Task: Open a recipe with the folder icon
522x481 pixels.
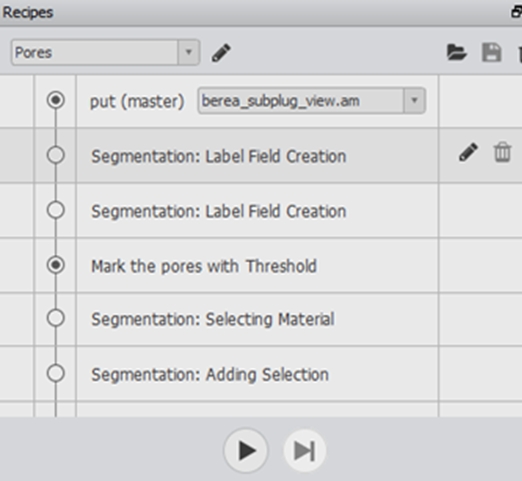Action: pyautogui.click(x=456, y=52)
